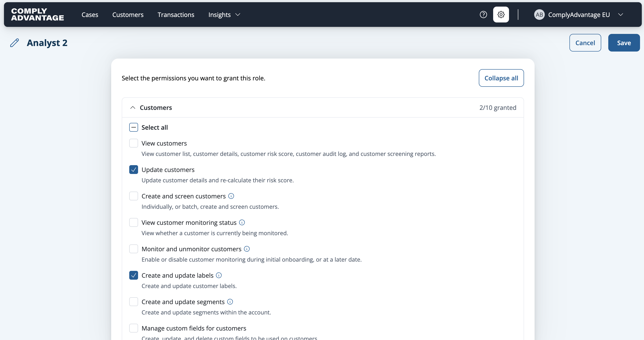This screenshot has height=340, width=644.
Task: Click info icon beside Create and update segments
Action: pyautogui.click(x=230, y=302)
